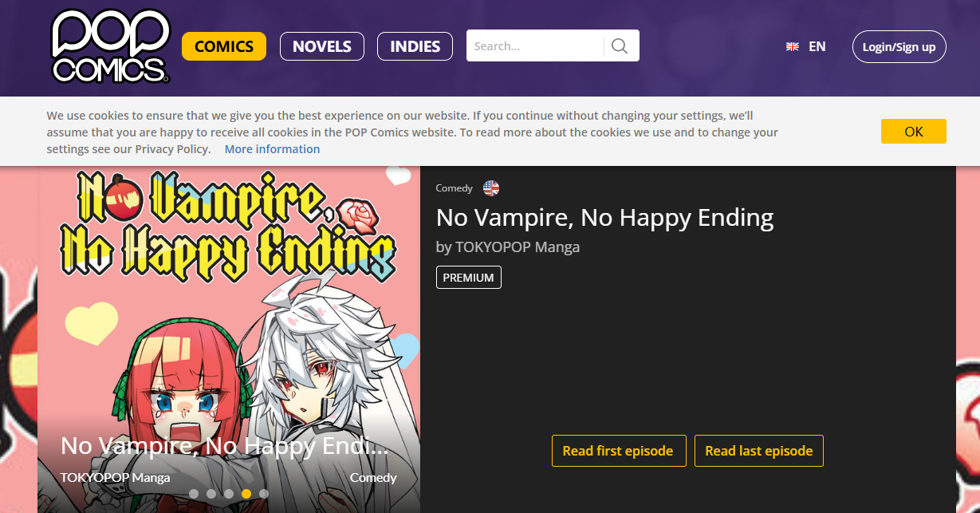Click Login/Sign up button

[x=899, y=46]
